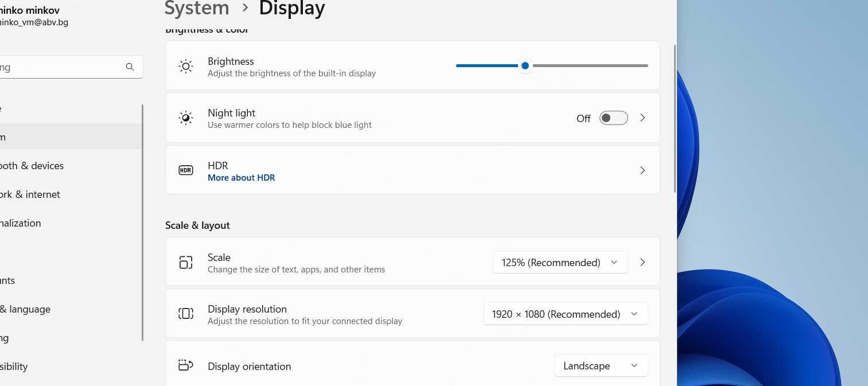Open the More about HDR link
Screen dimensions: 868x386
coord(242,178)
